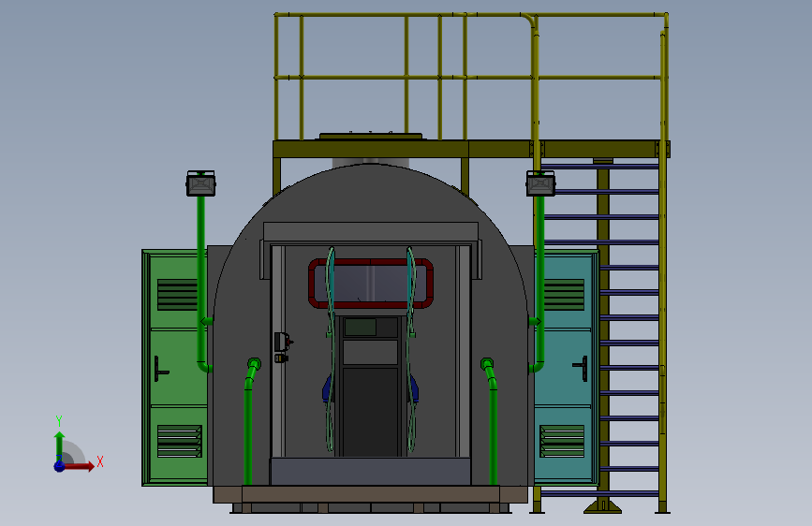Select the upper louver vent on green cabinet
Screen dimensions: 812x526
point(177,295)
